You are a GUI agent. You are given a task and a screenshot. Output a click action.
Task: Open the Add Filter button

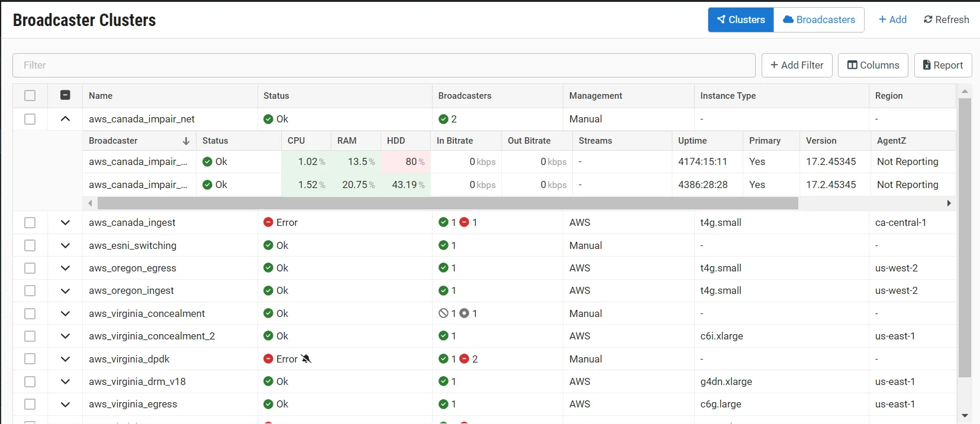pyautogui.click(x=797, y=65)
